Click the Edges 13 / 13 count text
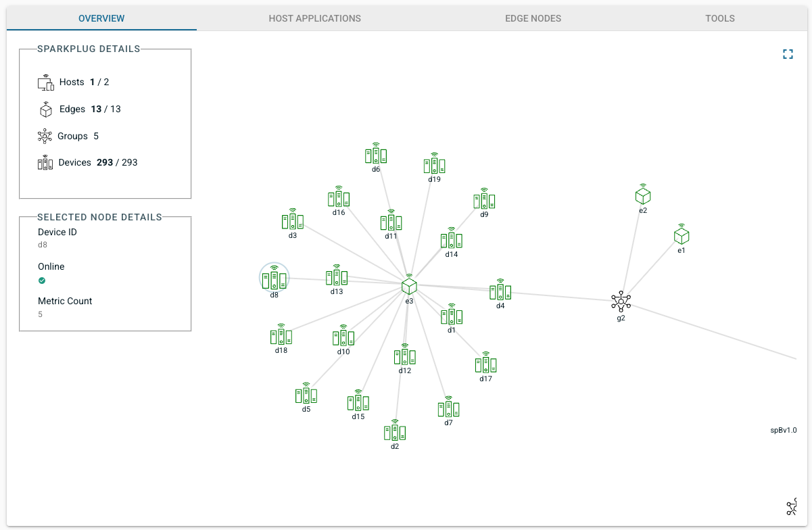Screen dimensions: 812x530 [90, 109]
